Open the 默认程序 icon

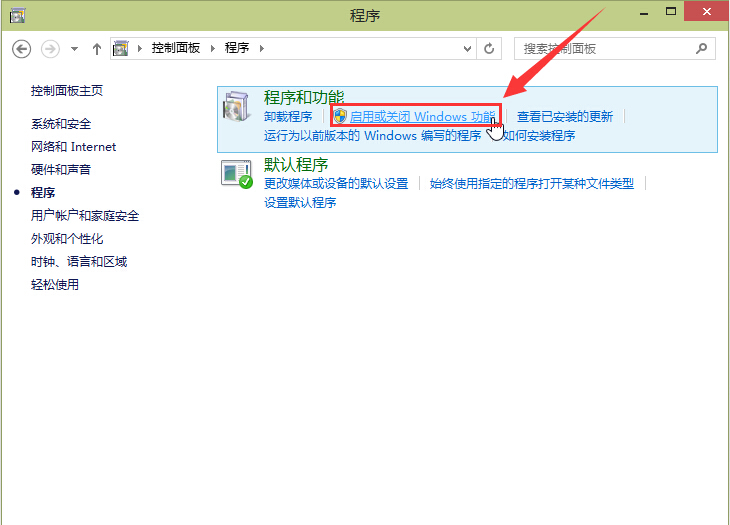click(238, 174)
